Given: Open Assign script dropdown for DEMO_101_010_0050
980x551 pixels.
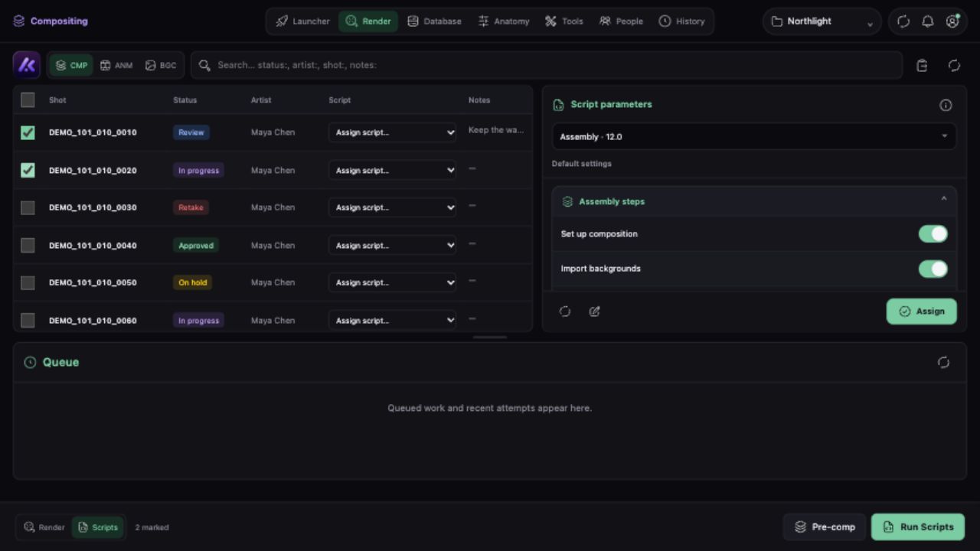Looking at the screenshot, I should (392, 282).
